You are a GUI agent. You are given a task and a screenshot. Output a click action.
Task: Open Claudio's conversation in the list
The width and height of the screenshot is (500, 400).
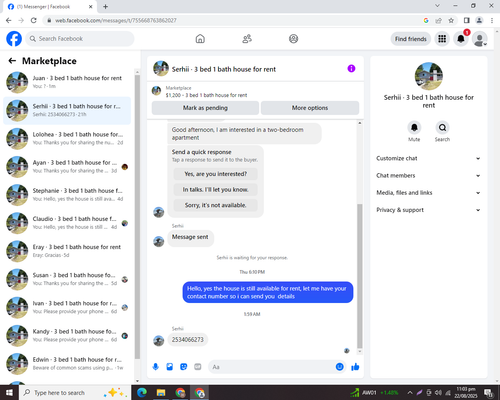tap(67, 223)
